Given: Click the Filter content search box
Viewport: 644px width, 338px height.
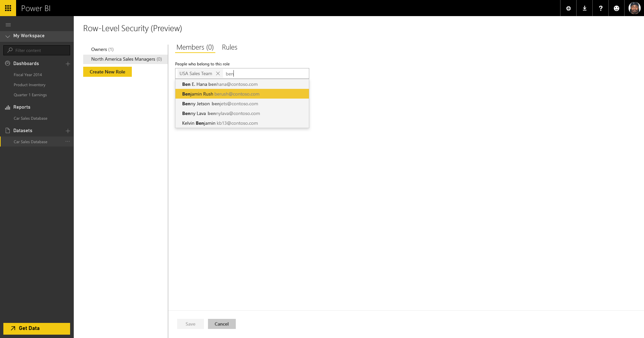Looking at the screenshot, I should pyautogui.click(x=37, y=50).
